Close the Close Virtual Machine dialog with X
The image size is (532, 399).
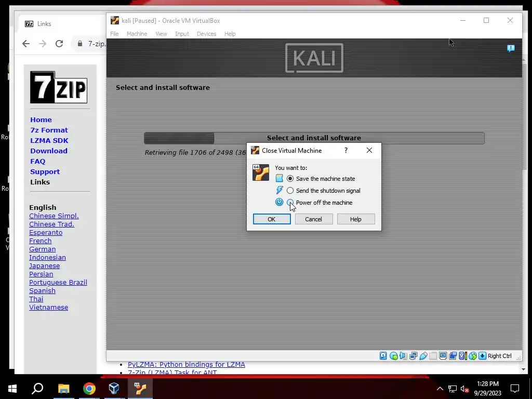(x=369, y=150)
